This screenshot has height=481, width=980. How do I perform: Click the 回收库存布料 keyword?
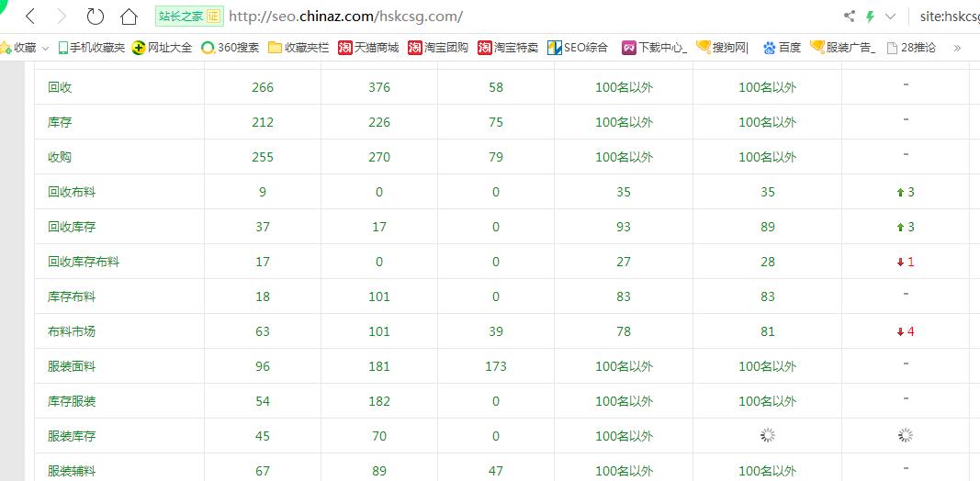[84, 262]
